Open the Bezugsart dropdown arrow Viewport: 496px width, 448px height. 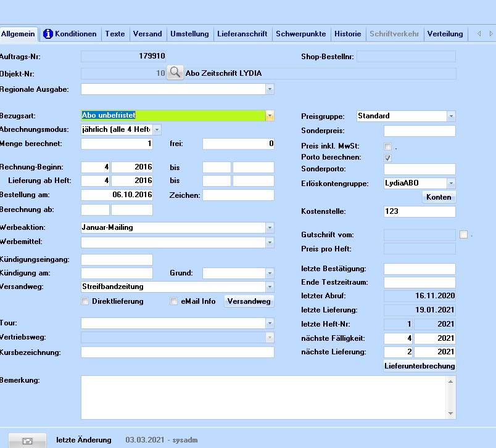[x=270, y=116]
